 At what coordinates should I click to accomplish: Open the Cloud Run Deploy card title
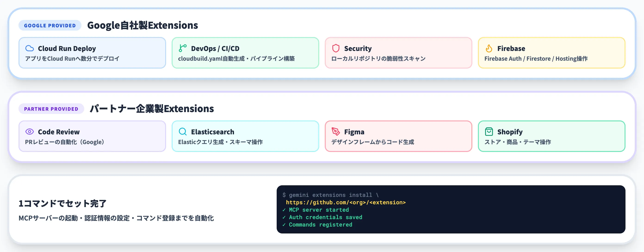point(67,49)
